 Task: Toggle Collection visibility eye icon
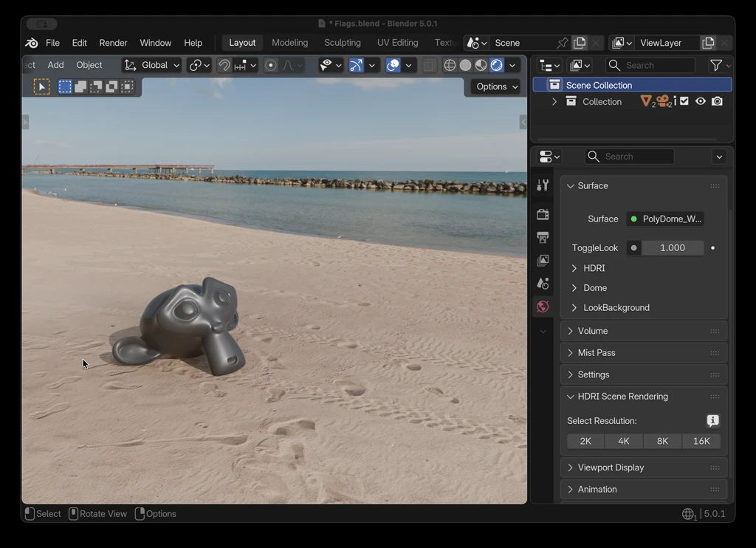click(701, 101)
